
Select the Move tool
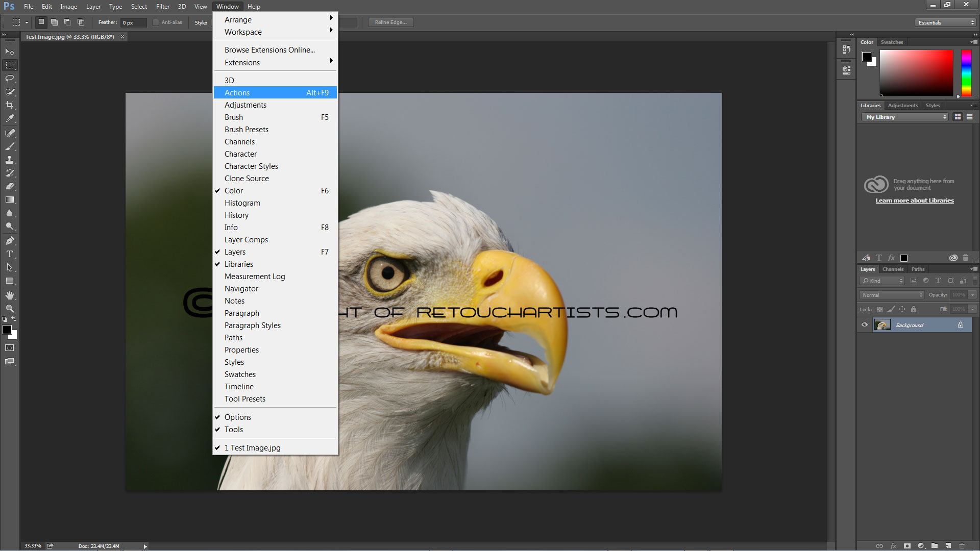(10, 52)
